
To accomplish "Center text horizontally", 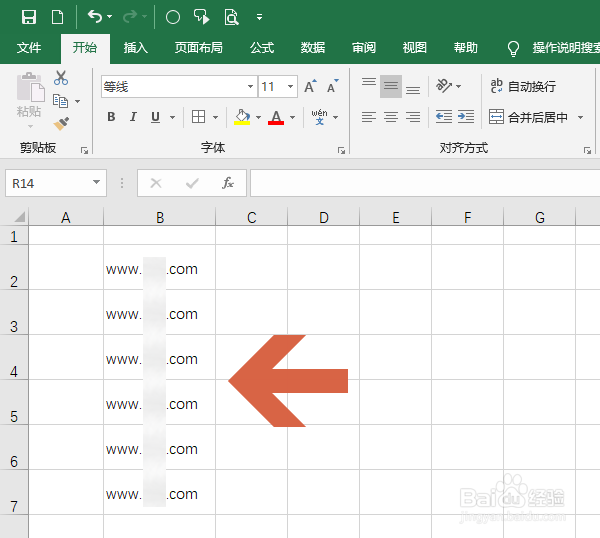I will click(391, 117).
